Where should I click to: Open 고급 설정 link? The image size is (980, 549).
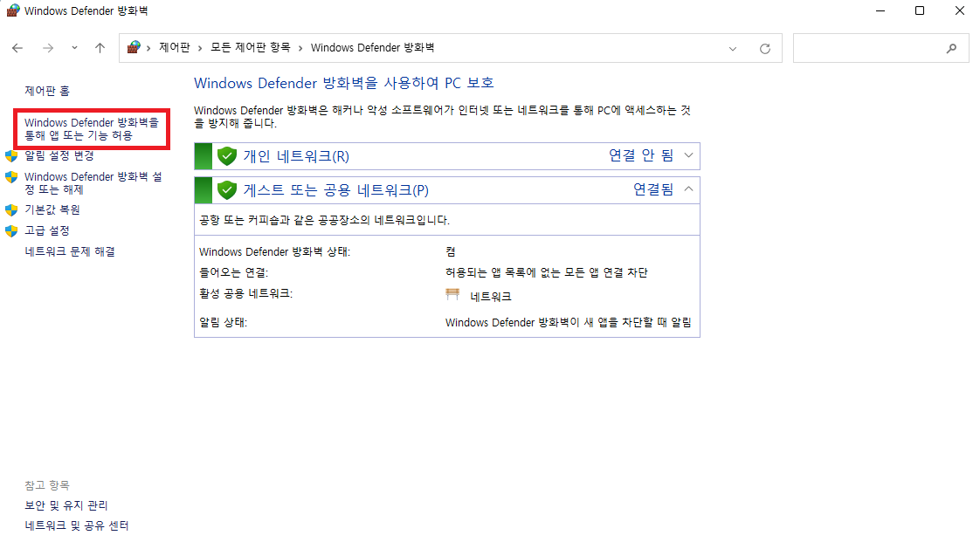[x=47, y=231]
